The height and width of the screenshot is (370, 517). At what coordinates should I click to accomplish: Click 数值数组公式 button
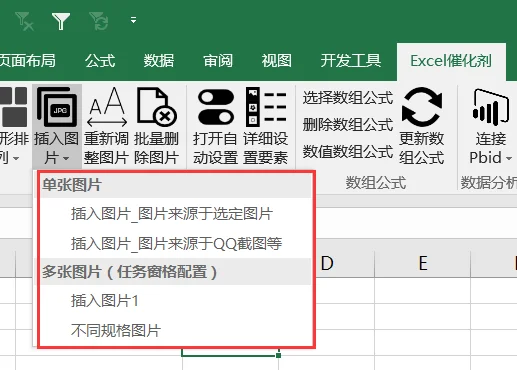pyautogui.click(x=348, y=151)
